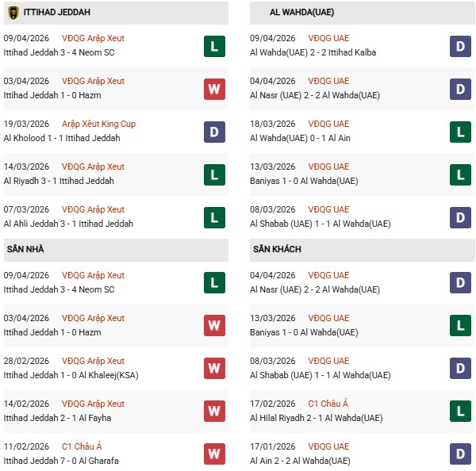Open VĐQG UAE link dated 18/03/2026
Viewport: 476px width, 471px height.
coord(330,124)
